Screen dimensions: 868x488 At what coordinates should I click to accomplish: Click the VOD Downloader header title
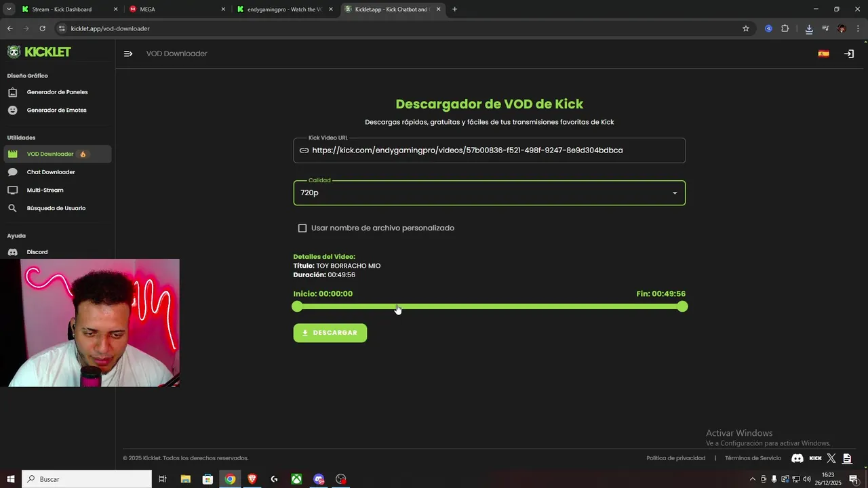point(177,54)
